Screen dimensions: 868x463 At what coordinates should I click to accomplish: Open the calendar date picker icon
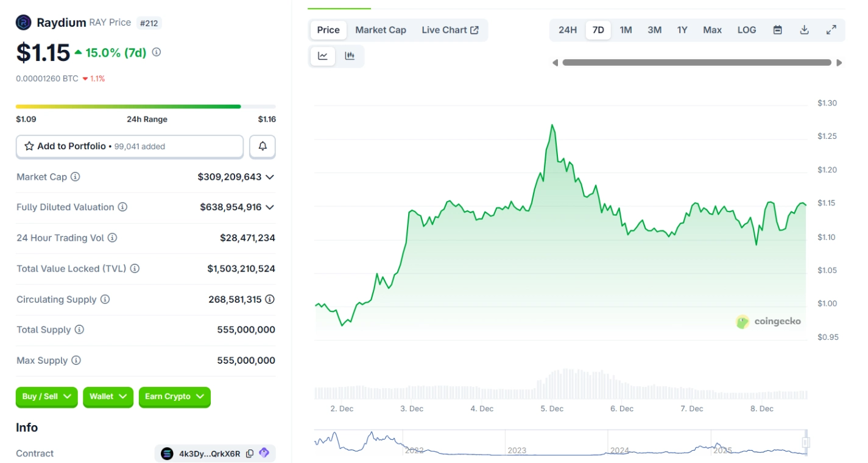coord(777,30)
